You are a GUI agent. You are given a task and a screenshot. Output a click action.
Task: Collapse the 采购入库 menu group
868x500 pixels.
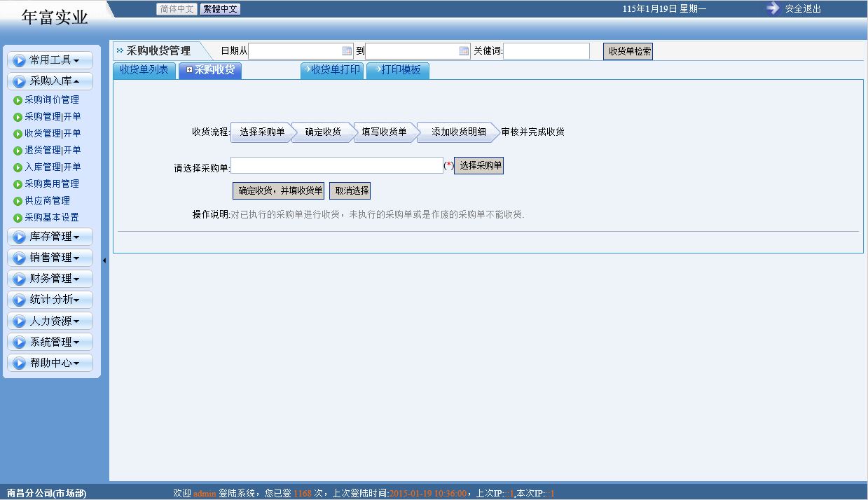pos(50,81)
